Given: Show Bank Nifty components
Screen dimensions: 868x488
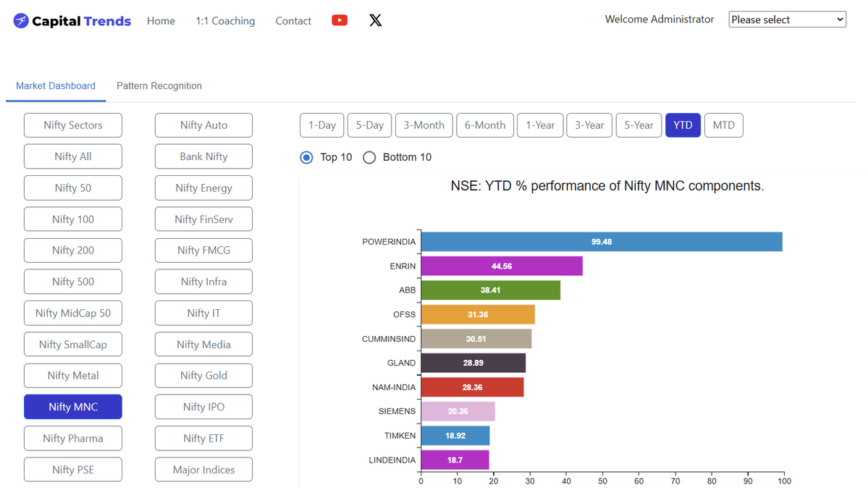Looking at the screenshot, I should (203, 157).
